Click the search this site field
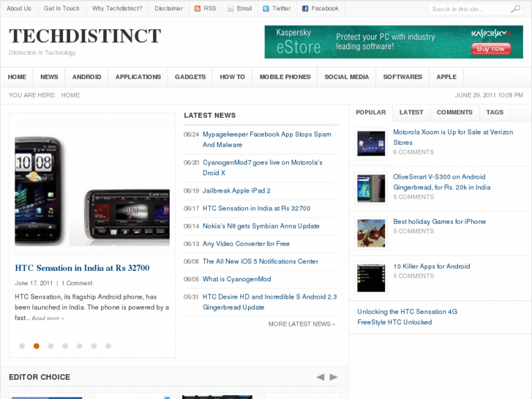532x399 pixels. click(470, 10)
